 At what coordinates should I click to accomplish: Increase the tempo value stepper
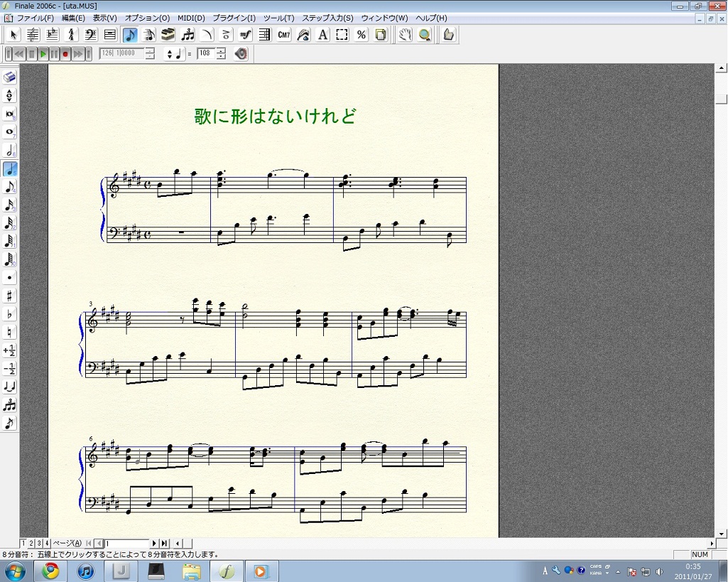coord(221,50)
